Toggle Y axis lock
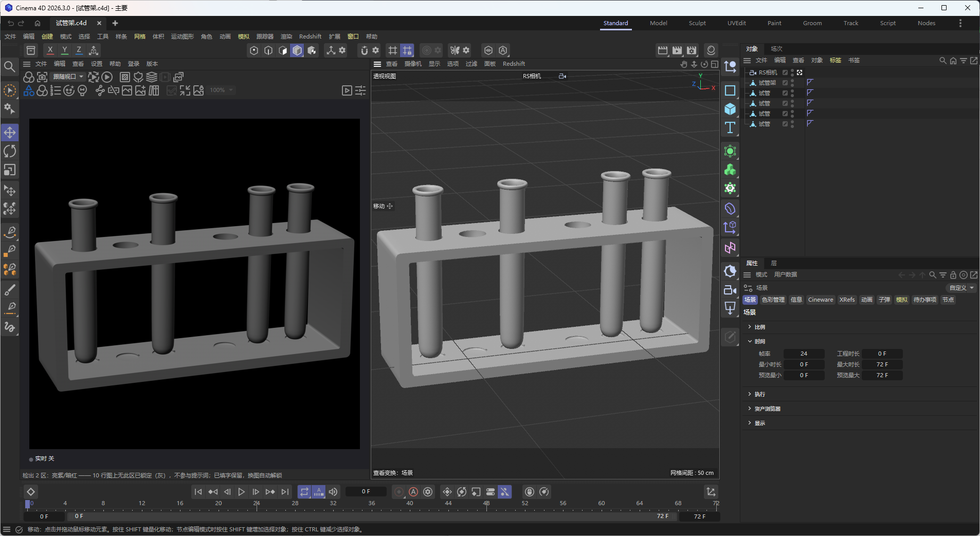Screen dimensions: 980x536 click(x=64, y=50)
